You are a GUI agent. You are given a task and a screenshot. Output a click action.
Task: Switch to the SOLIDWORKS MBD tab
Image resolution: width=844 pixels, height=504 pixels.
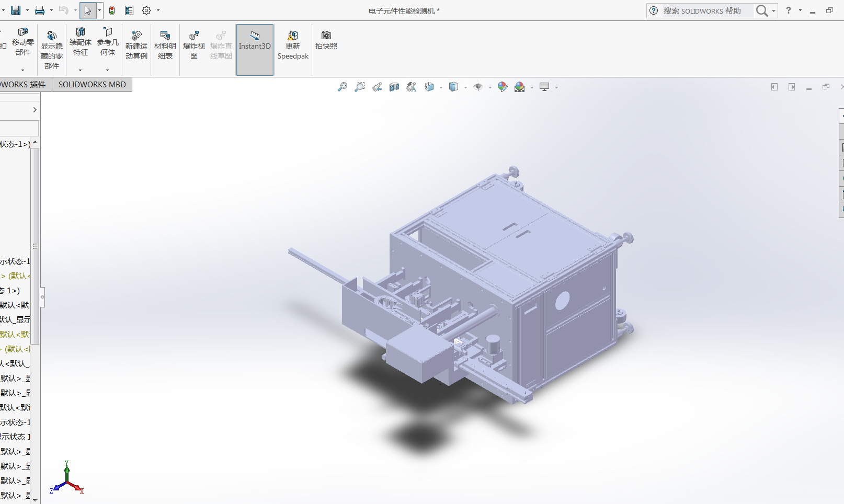tap(92, 85)
